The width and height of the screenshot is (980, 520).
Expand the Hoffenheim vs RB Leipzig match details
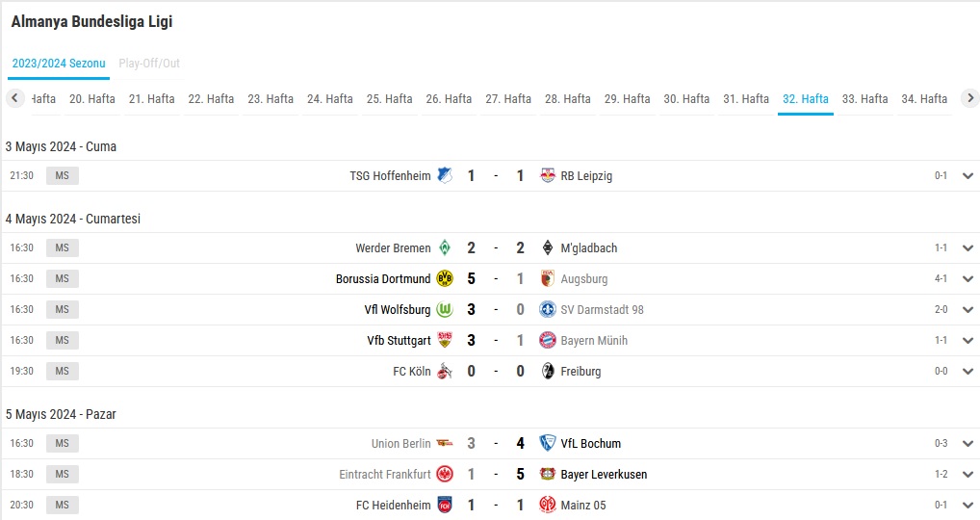point(968,176)
